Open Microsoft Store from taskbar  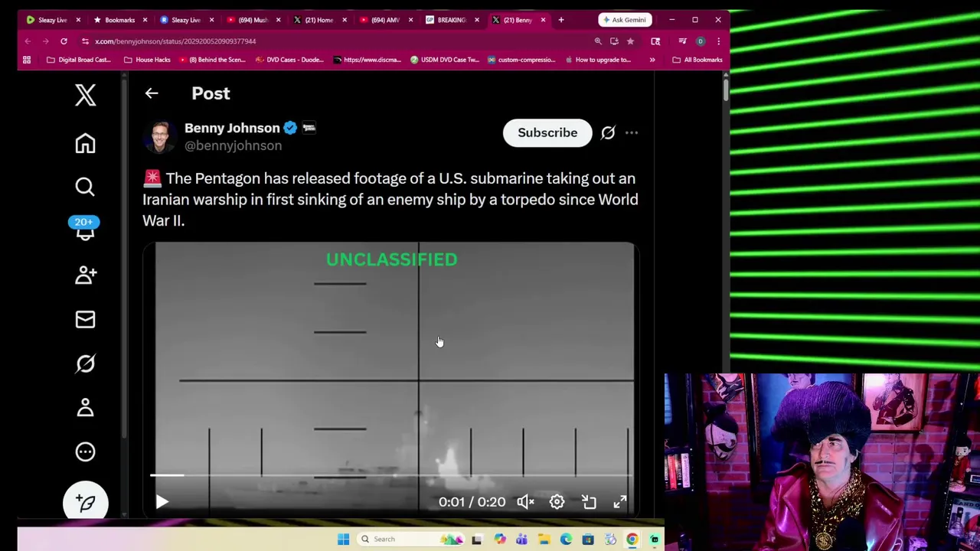click(x=588, y=540)
